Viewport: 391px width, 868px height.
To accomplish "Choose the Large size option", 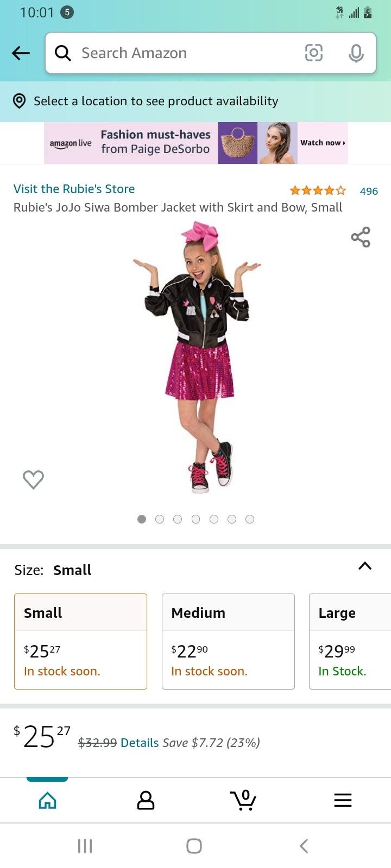I will point(350,641).
